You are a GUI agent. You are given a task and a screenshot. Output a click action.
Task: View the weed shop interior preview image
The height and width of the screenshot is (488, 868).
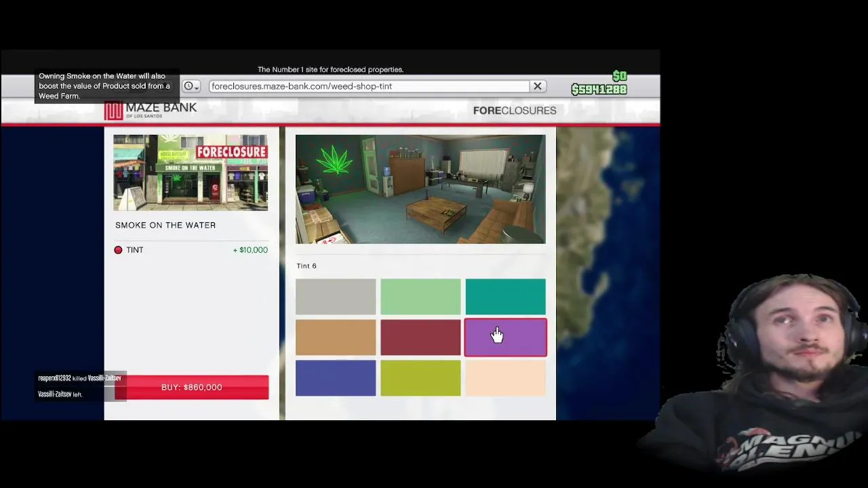(x=420, y=189)
